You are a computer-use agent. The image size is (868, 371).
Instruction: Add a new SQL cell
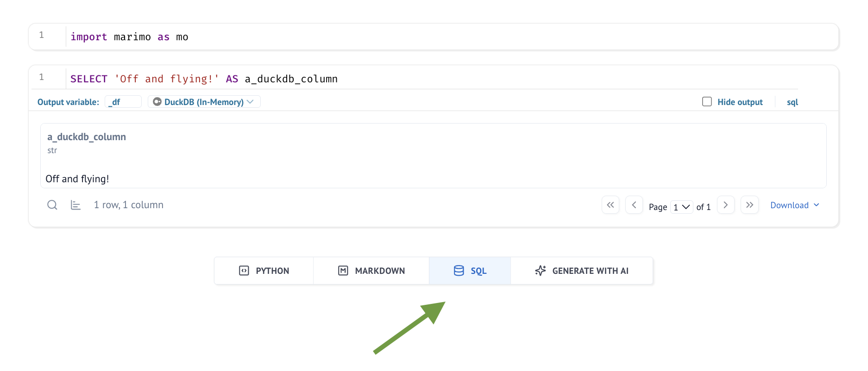click(x=470, y=271)
